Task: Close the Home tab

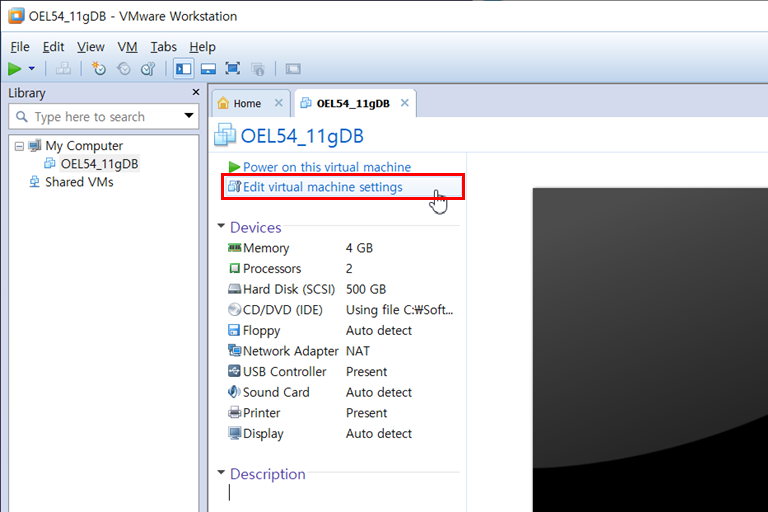Action: (x=279, y=103)
